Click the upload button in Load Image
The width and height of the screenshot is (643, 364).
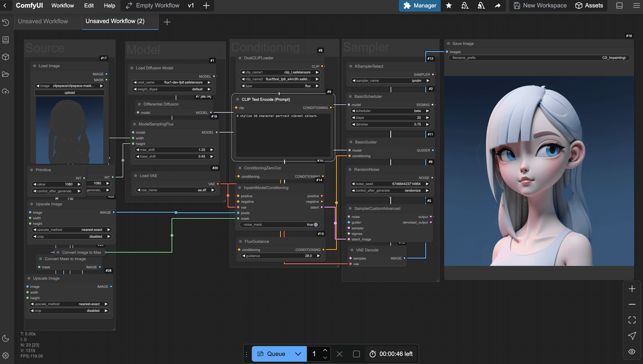point(69,93)
